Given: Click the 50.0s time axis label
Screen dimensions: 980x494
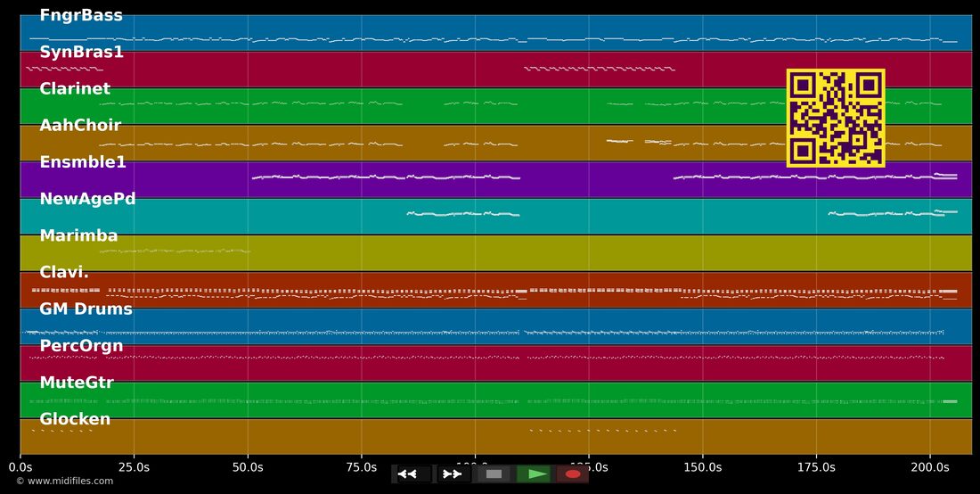Looking at the screenshot, I should point(248,467).
